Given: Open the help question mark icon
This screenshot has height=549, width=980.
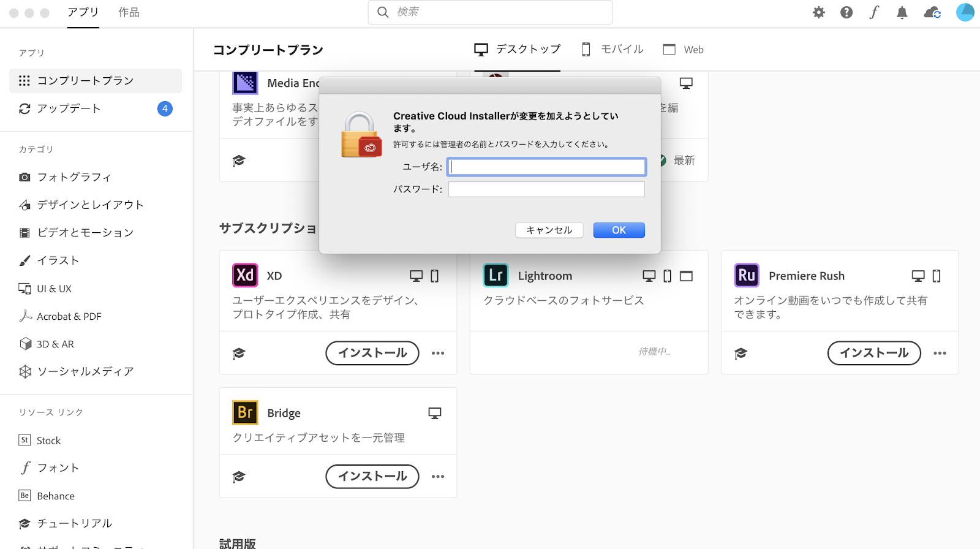Looking at the screenshot, I should coord(846,12).
